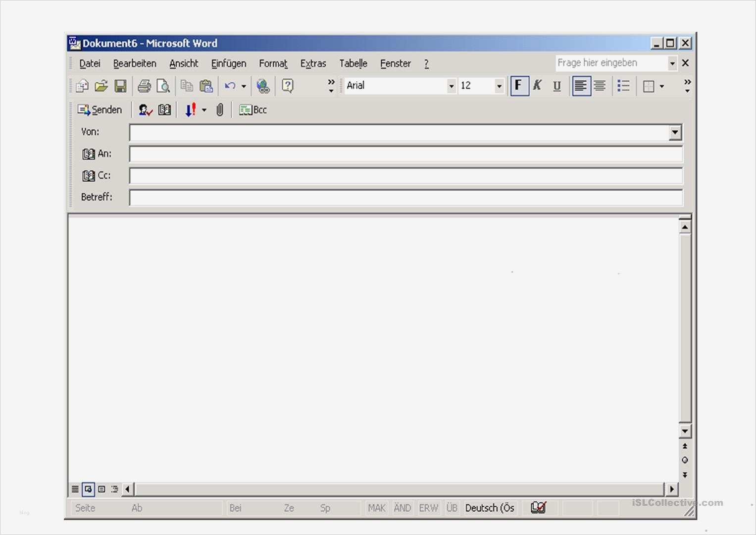This screenshot has height=535, width=756.
Task: Show the Bcc field via Bcc button
Action: click(252, 109)
